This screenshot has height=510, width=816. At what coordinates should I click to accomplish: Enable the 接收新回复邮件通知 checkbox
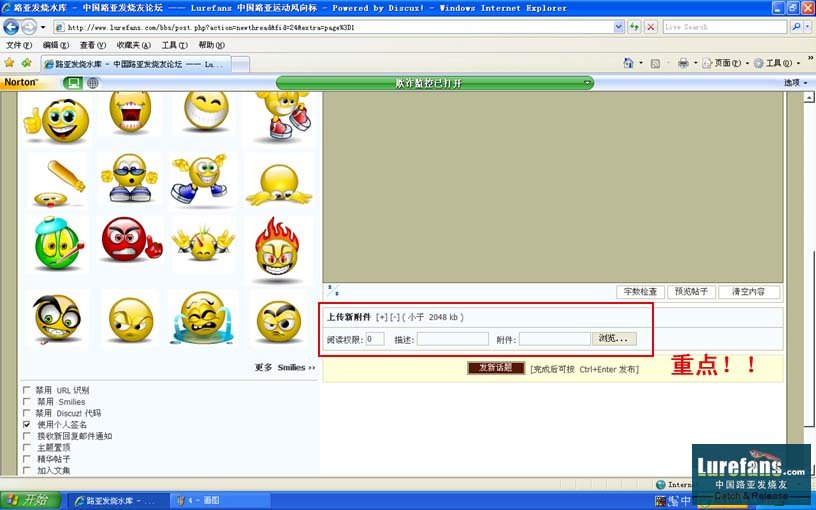coord(27,436)
